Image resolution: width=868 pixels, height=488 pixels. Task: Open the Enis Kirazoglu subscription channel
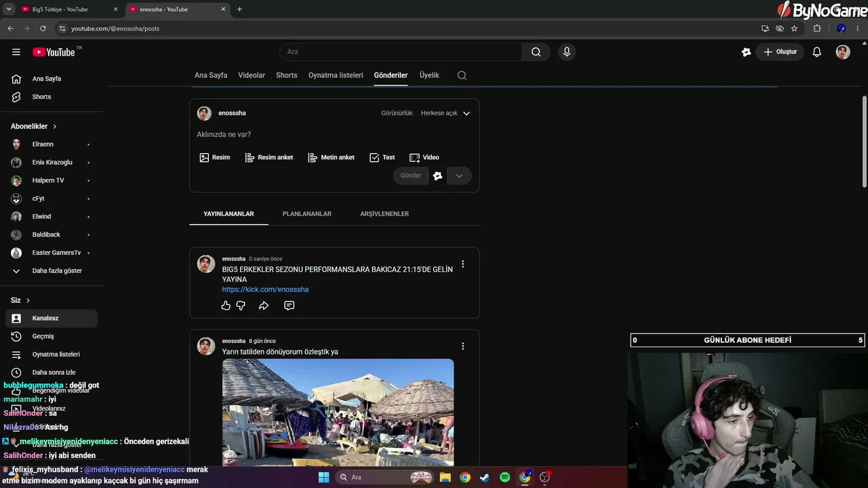[x=52, y=163]
